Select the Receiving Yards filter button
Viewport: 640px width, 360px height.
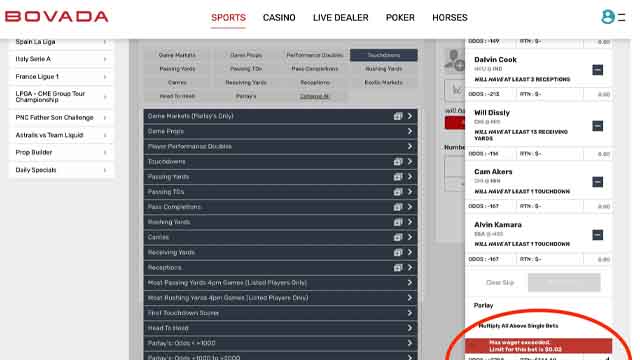click(246, 82)
